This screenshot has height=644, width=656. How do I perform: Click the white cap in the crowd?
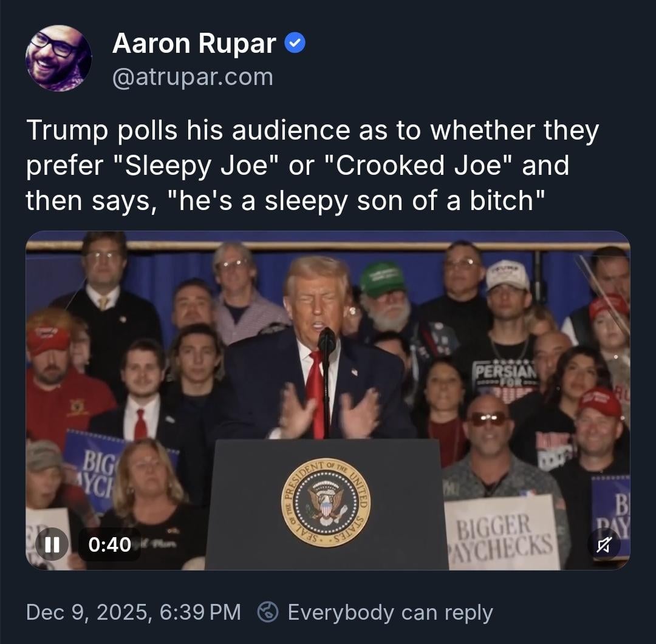(508, 275)
